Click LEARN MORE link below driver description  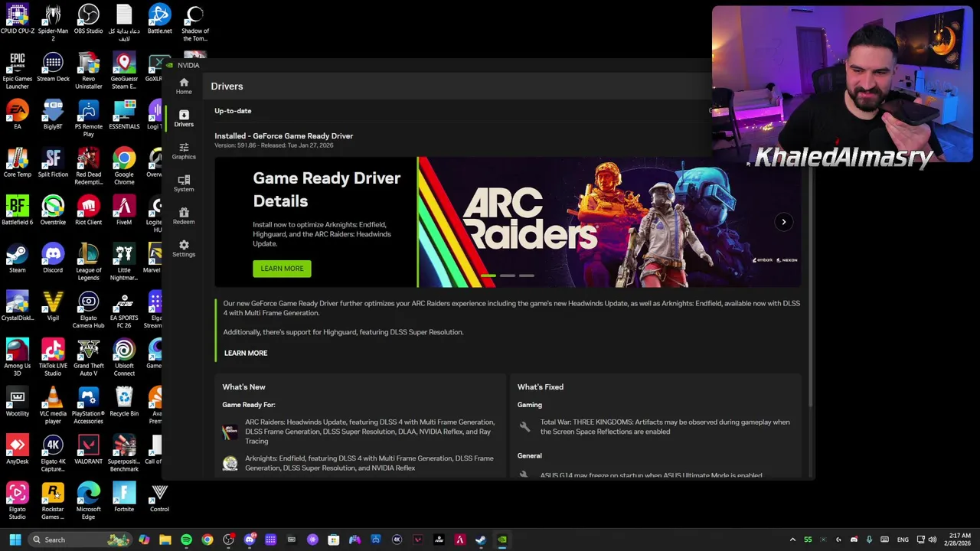tap(246, 353)
